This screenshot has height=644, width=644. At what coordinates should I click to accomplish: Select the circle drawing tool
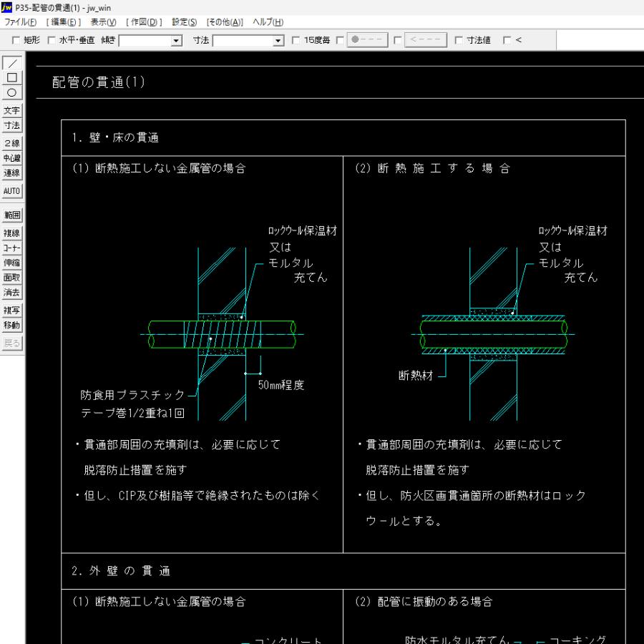pyautogui.click(x=12, y=92)
